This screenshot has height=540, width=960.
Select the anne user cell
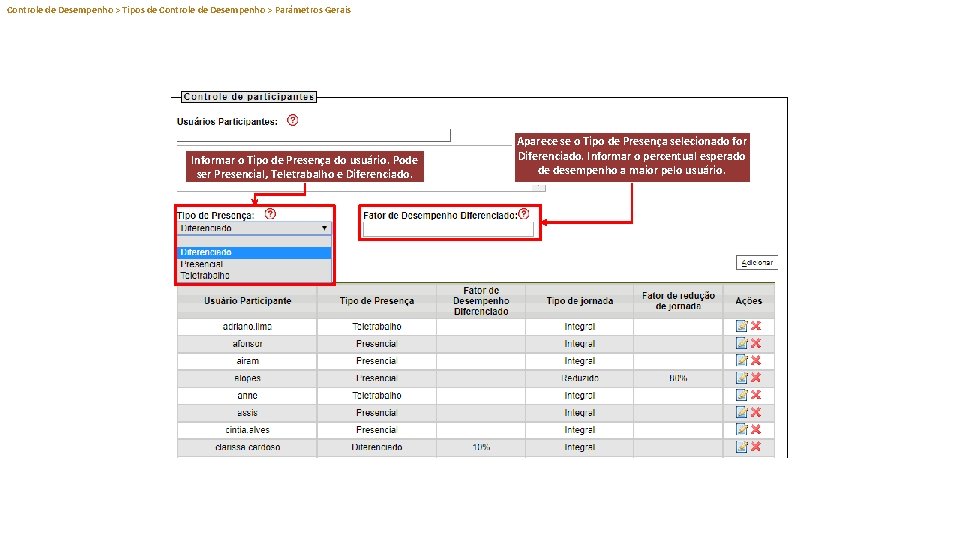[247, 396]
